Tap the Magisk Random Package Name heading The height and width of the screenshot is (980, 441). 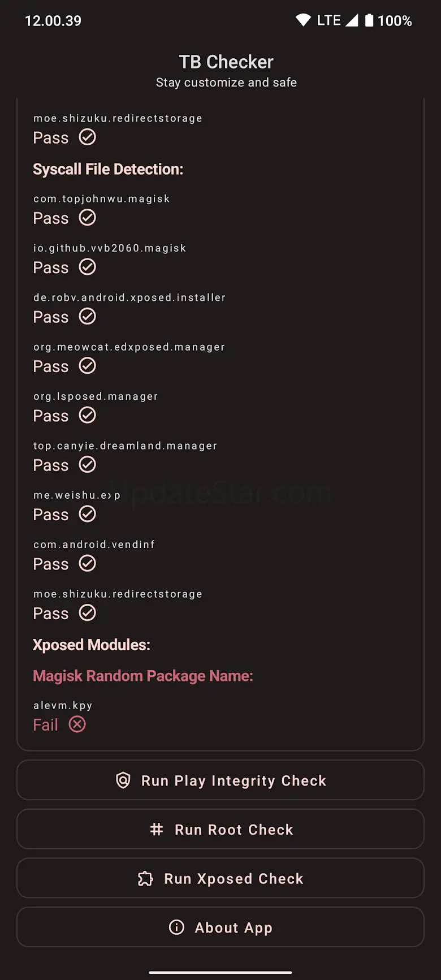coord(143,676)
